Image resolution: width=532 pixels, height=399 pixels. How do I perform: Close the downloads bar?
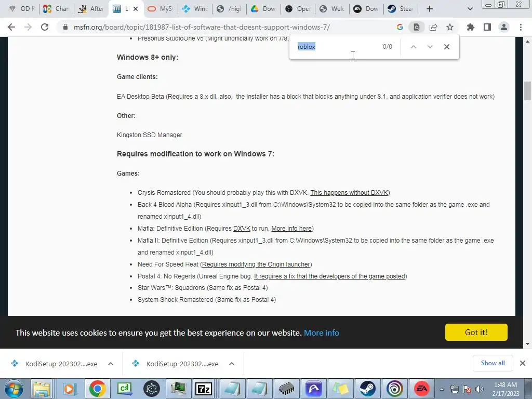[523, 363]
